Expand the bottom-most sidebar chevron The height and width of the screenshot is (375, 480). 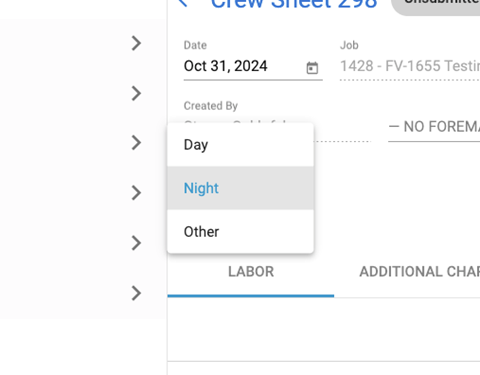tap(136, 293)
